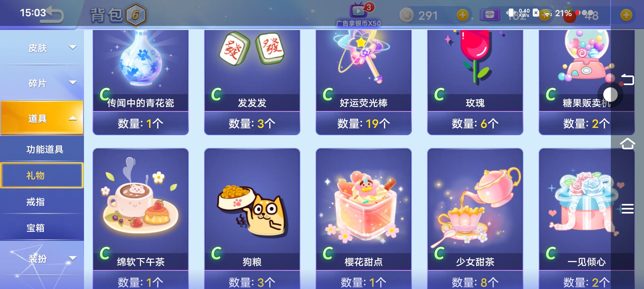
Task: Tap the floating white assistive ball
Action: [611, 94]
